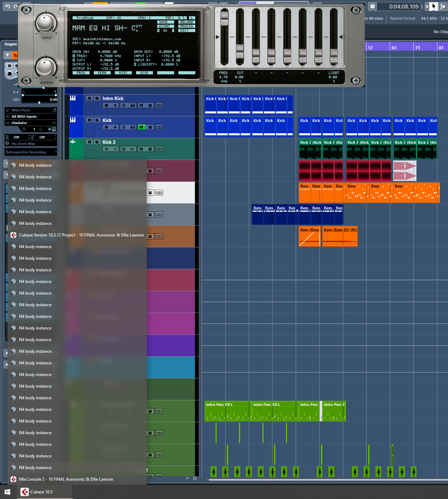Open the Main Pluck preset selector

[28, 110]
